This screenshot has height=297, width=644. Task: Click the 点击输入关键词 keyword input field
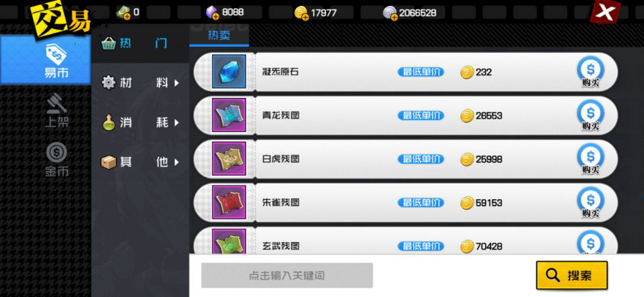[286, 276]
